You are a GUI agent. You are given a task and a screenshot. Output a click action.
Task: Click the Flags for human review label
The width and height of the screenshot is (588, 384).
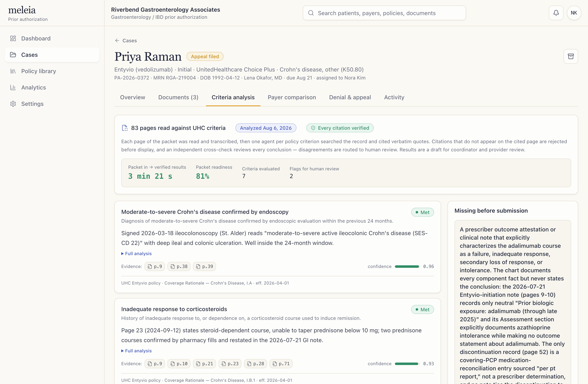pos(314,169)
